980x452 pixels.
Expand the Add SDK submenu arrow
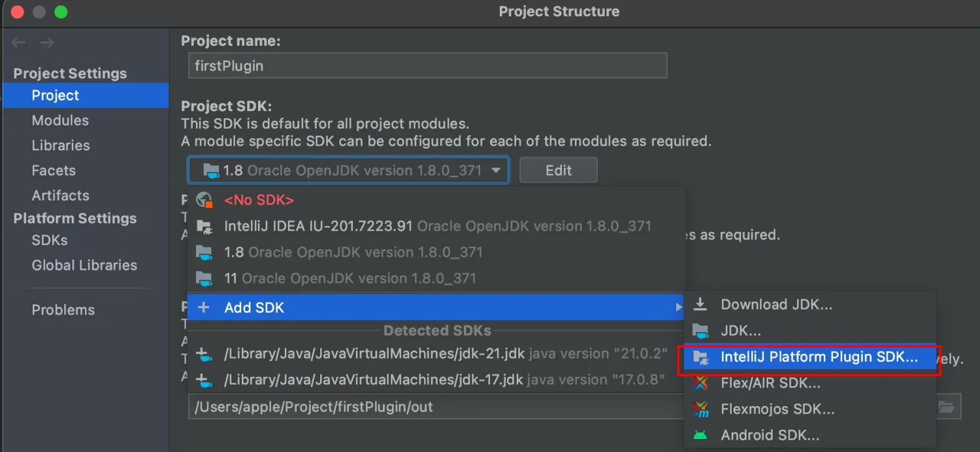(679, 308)
